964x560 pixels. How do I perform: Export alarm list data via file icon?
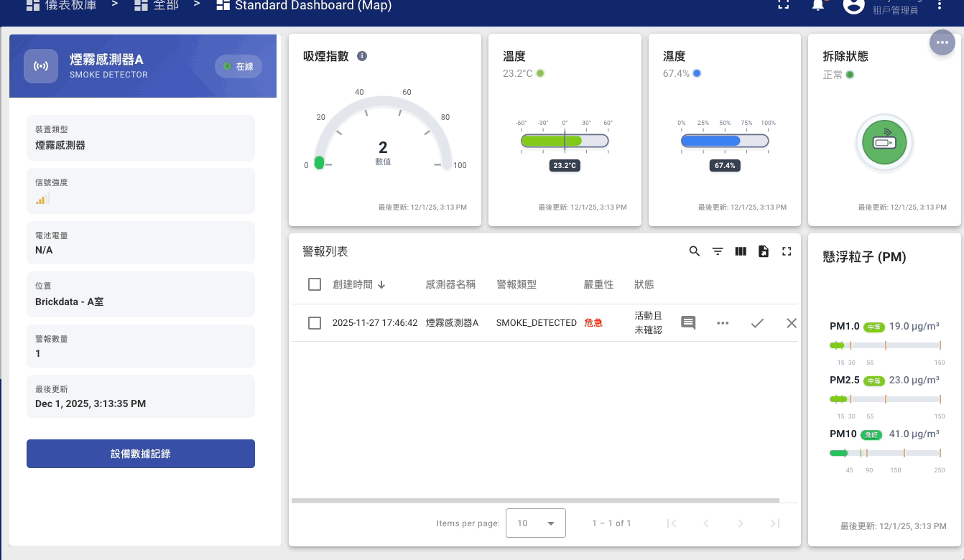point(764,251)
